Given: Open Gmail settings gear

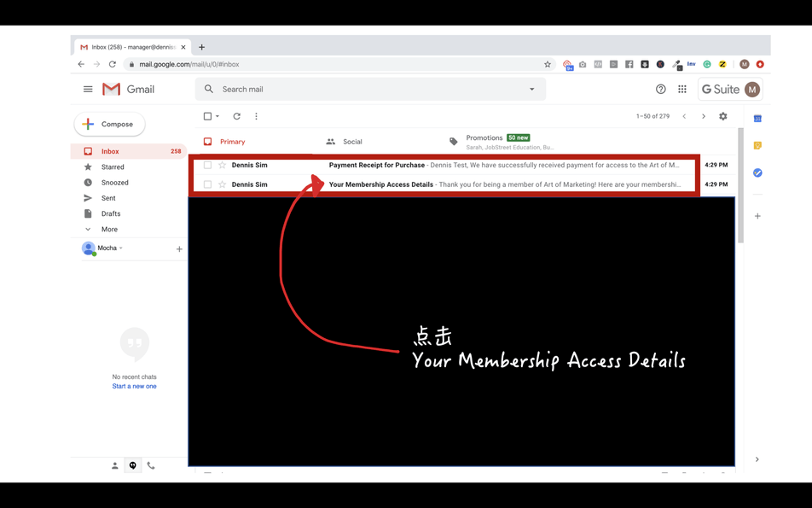Looking at the screenshot, I should tap(723, 116).
